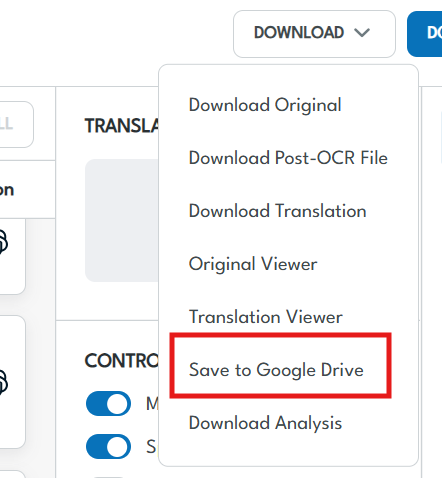Click the CONTRO section heading

click(122, 361)
